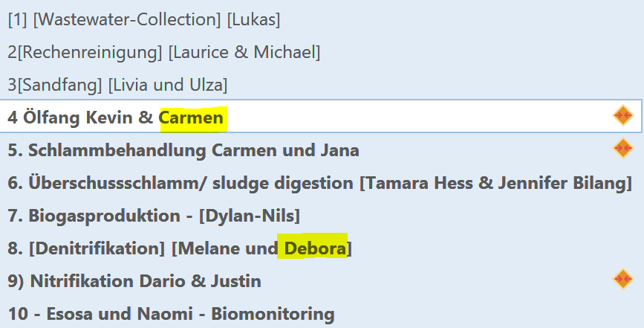Viewport: 644px width, 328px height.
Task: Click the [Livia und Ulza] names
Action: point(168,86)
